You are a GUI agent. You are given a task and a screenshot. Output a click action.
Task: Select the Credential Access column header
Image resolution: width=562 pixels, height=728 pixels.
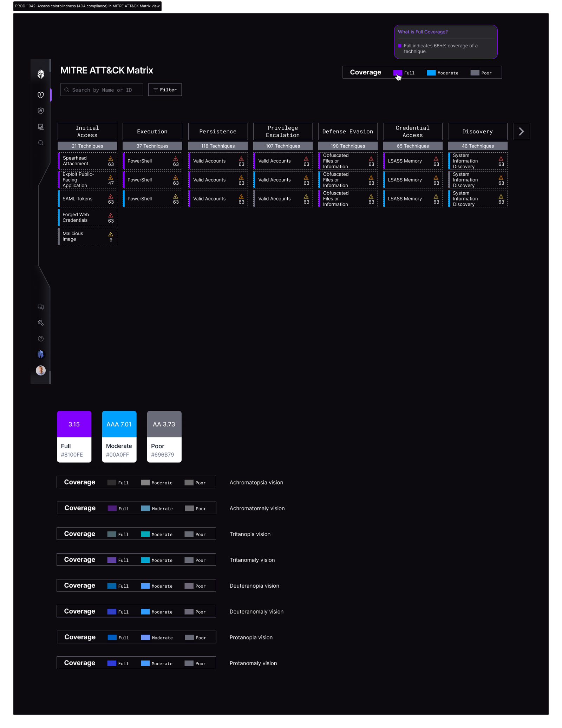[x=413, y=132]
